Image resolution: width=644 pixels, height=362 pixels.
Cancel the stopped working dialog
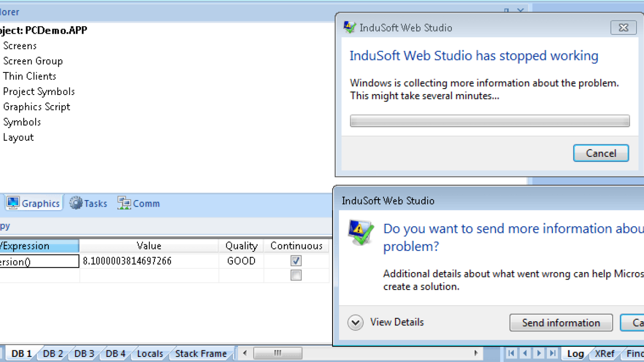[601, 153]
